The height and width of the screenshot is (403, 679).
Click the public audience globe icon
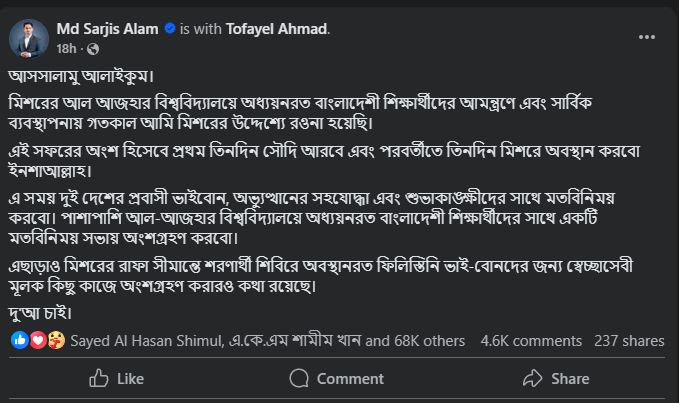click(x=92, y=48)
